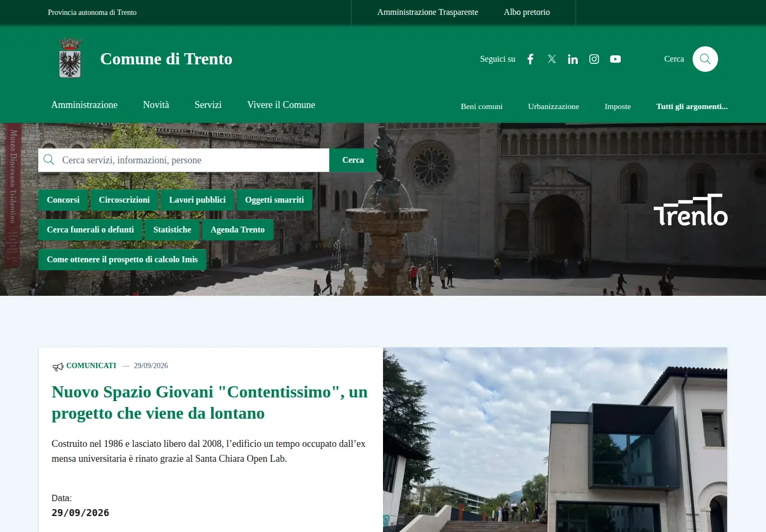Click the white Trento logo on the banner
Screen dimensions: 766x532
(x=690, y=210)
